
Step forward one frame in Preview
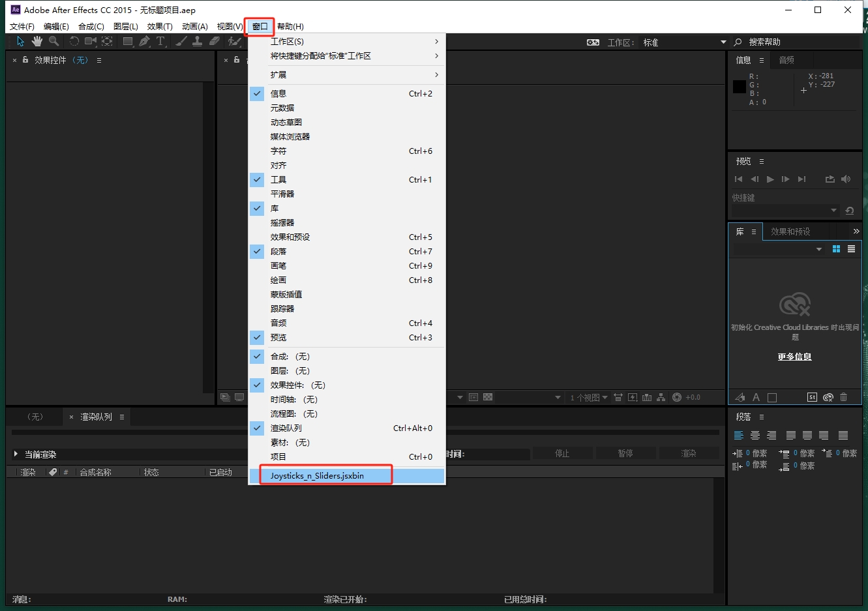[x=785, y=179]
